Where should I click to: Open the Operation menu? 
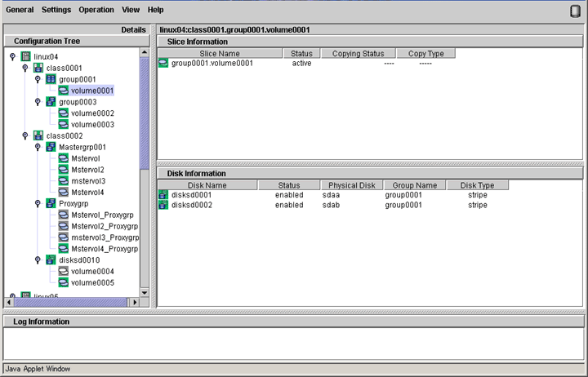pos(96,10)
